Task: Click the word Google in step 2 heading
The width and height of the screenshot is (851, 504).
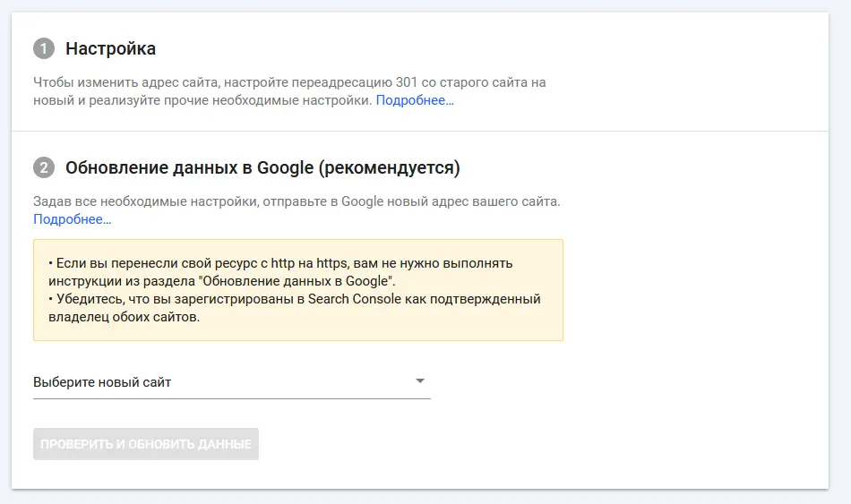Action: (286, 167)
